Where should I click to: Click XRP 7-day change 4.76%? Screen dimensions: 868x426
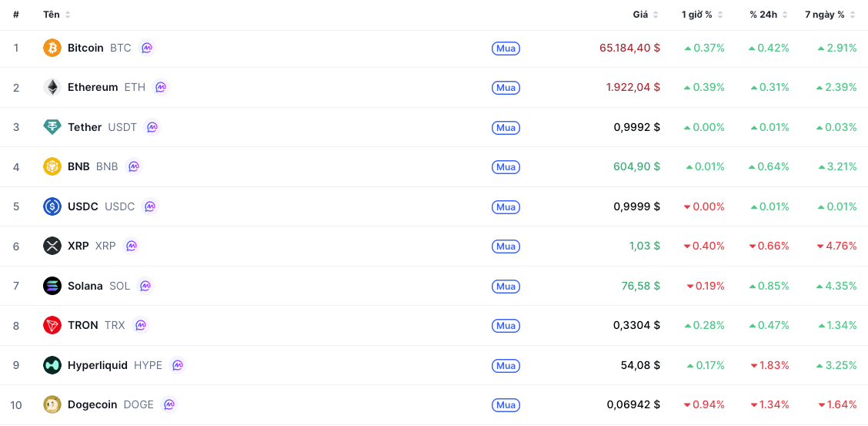837,246
